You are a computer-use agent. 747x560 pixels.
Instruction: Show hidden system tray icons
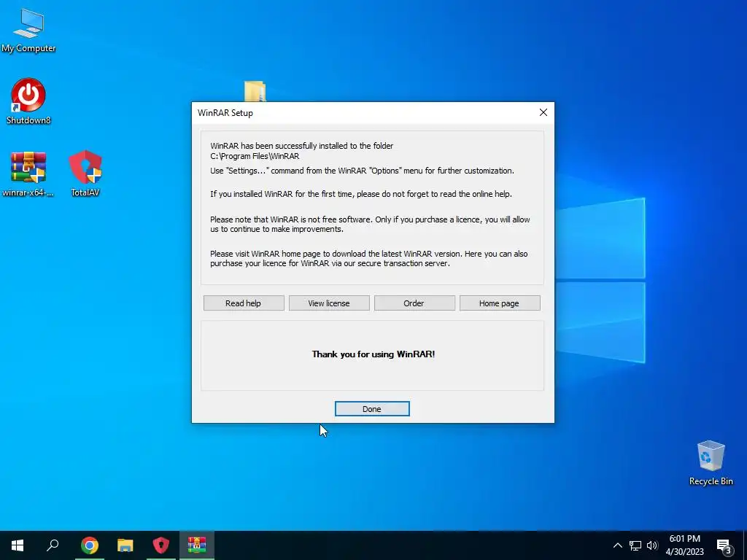617,545
